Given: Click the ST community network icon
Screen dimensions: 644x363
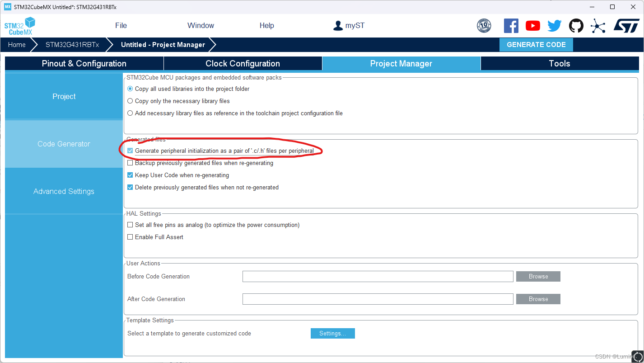Looking at the screenshot, I should click(x=598, y=26).
